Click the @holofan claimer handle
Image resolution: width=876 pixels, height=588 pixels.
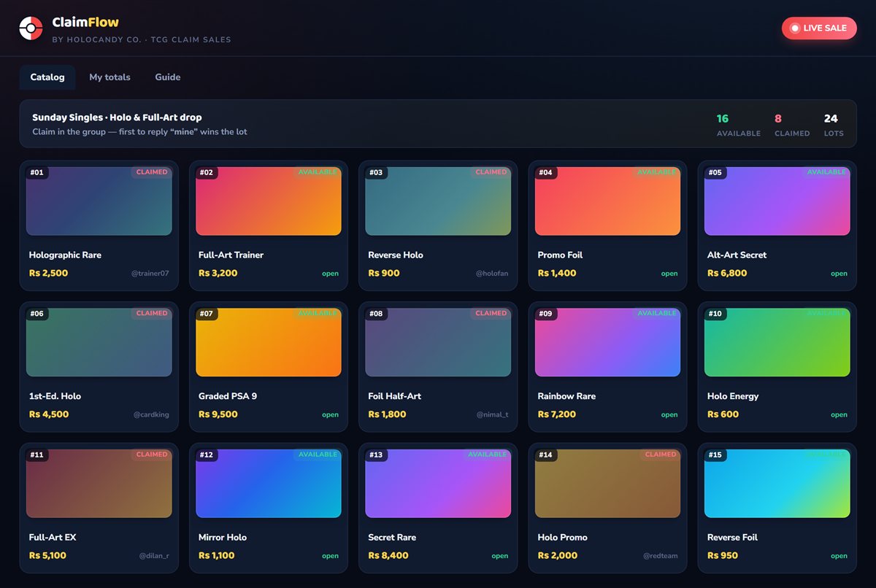tap(492, 274)
